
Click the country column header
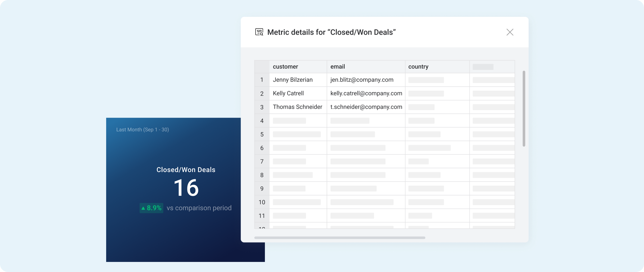tap(418, 67)
